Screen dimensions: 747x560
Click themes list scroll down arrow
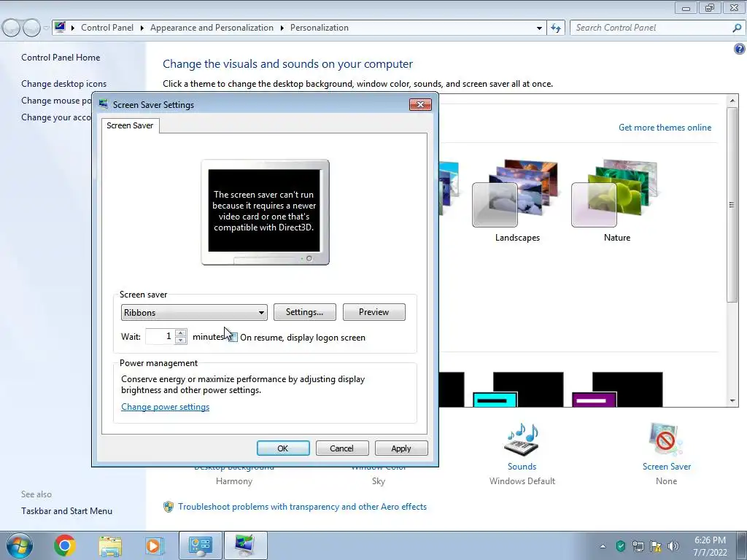[732, 401]
